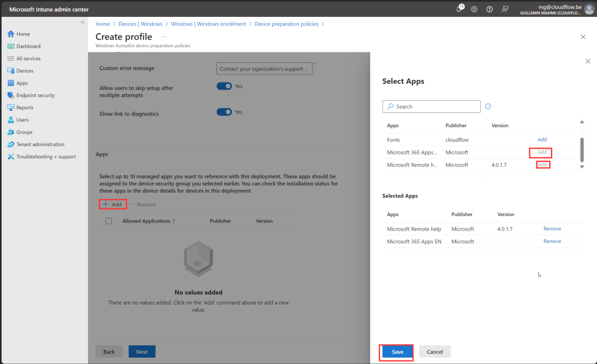This screenshot has height=364, width=597.
Task: Go to Windows | Windows enrollment breadcrumb
Action: click(208, 23)
